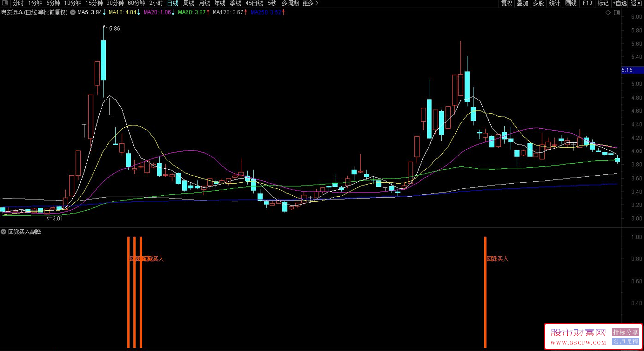The image size is (644, 351).
Task: Open the 多周期 multi-period view
Action: [290, 3]
